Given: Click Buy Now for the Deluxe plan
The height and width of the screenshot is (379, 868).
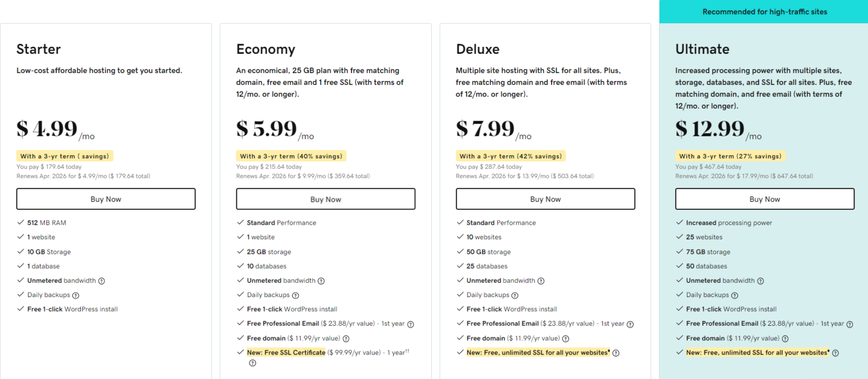Looking at the screenshot, I should tap(545, 199).
